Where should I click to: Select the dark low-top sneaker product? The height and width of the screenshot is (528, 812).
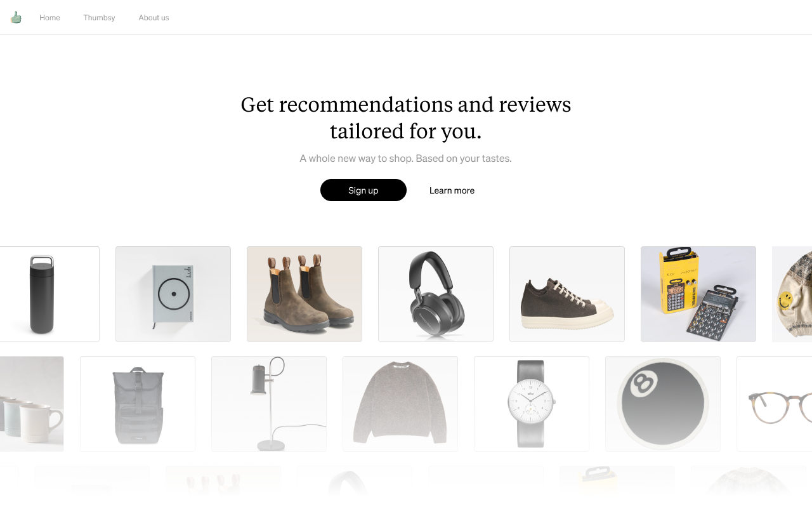[567, 294]
